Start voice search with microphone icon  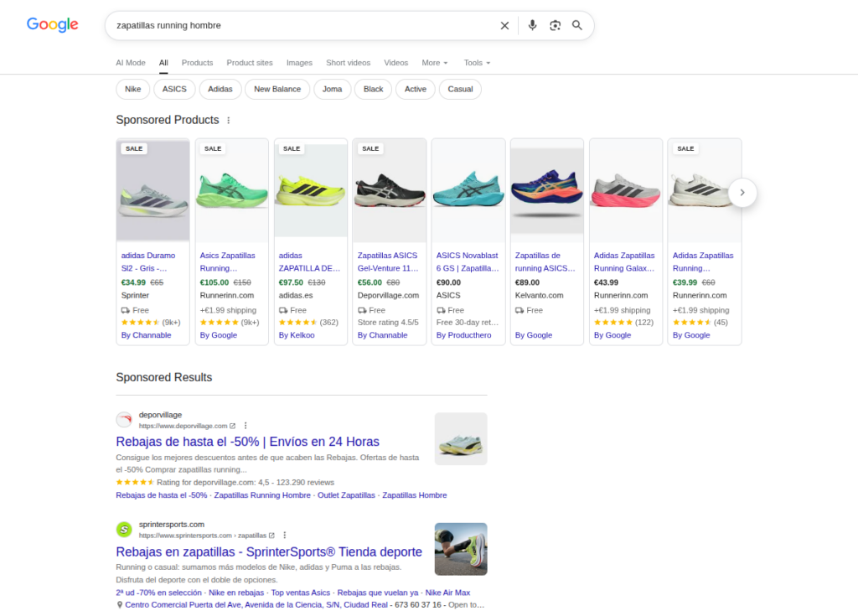[532, 25]
